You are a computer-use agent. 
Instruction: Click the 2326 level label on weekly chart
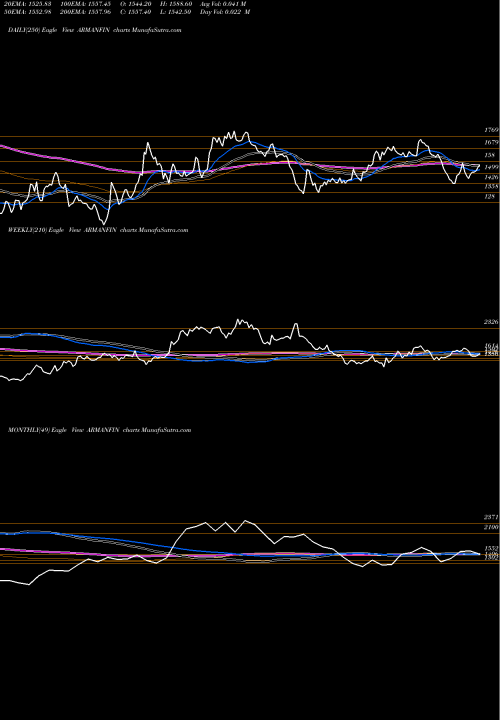(491, 322)
